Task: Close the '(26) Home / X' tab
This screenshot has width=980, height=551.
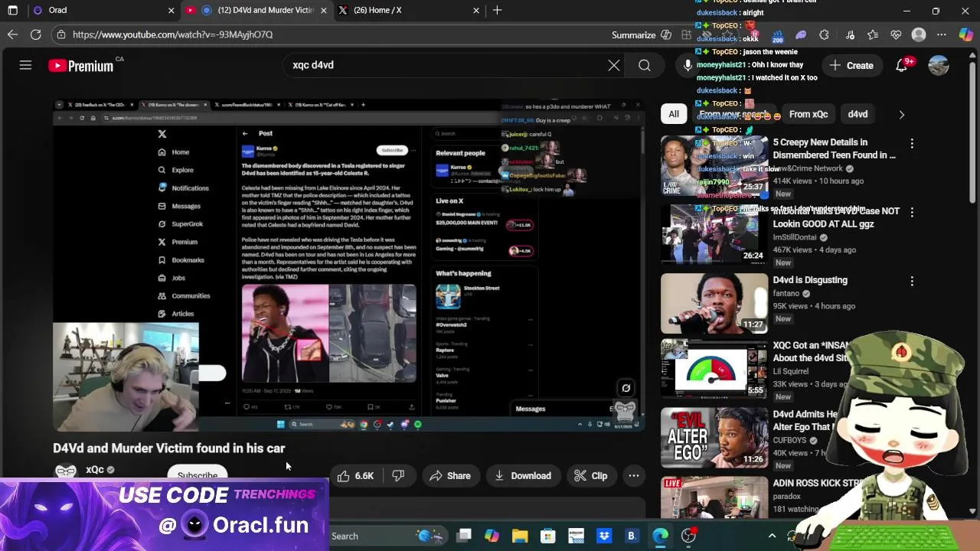Action: [476, 10]
